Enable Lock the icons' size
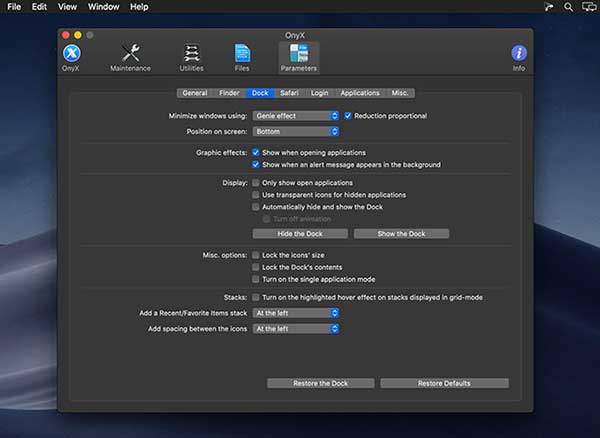The width and height of the screenshot is (600, 438). (x=256, y=255)
